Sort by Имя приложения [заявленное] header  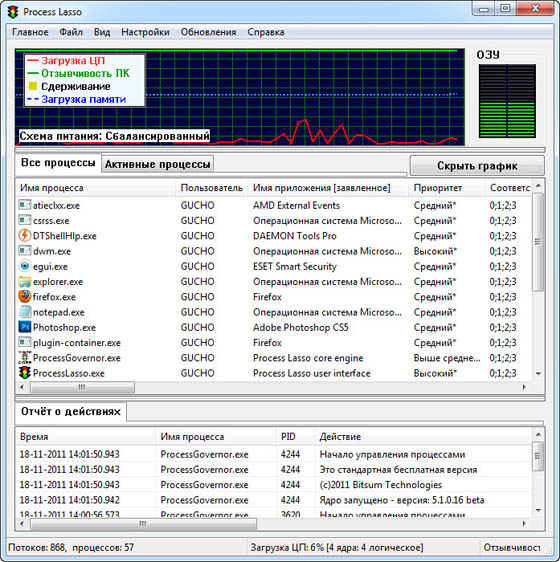pos(328,188)
